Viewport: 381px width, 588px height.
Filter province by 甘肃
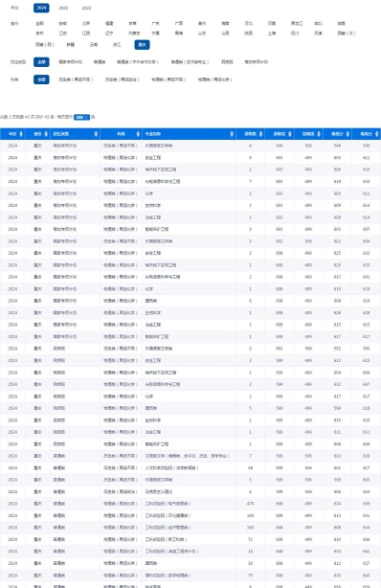click(132, 23)
